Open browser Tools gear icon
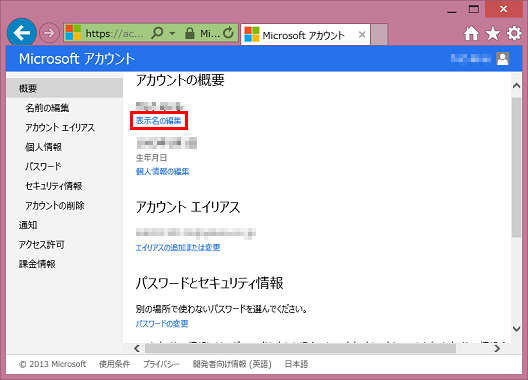 click(x=514, y=33)
